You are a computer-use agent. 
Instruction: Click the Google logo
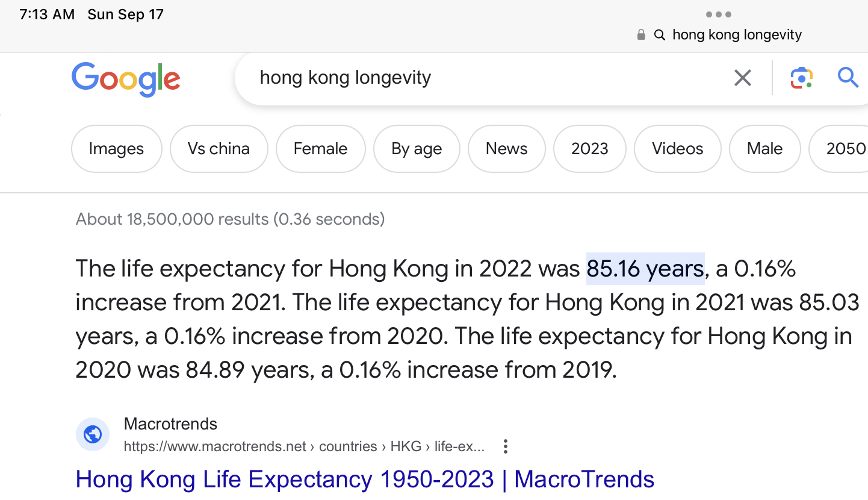(x=126, y=79)
